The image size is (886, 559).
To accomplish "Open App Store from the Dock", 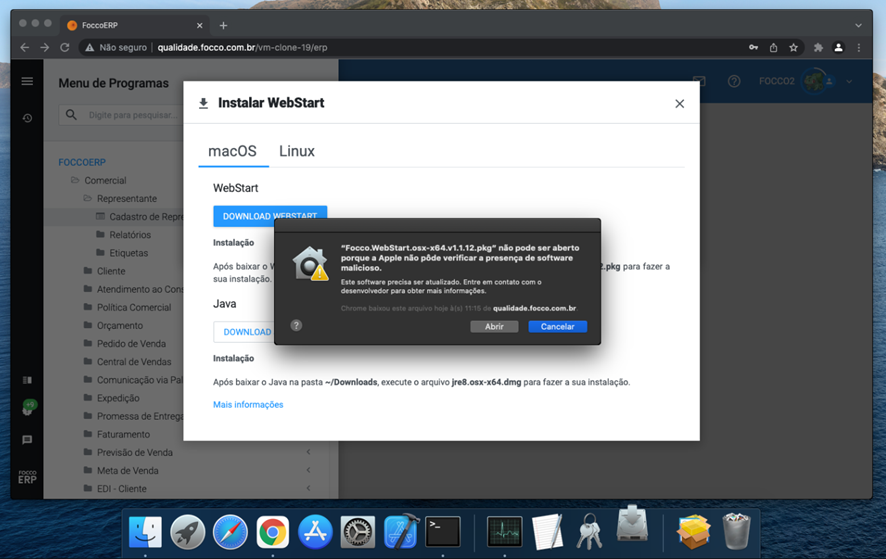I will click(x=315, y=532).
